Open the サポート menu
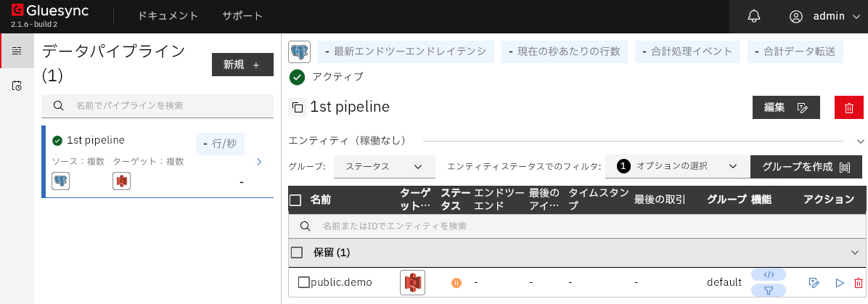 point(242,16)
